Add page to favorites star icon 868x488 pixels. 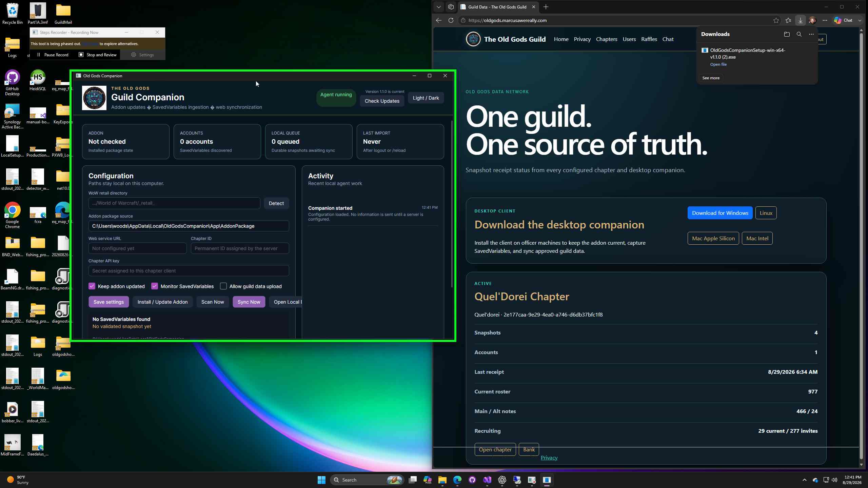(776, 20)
